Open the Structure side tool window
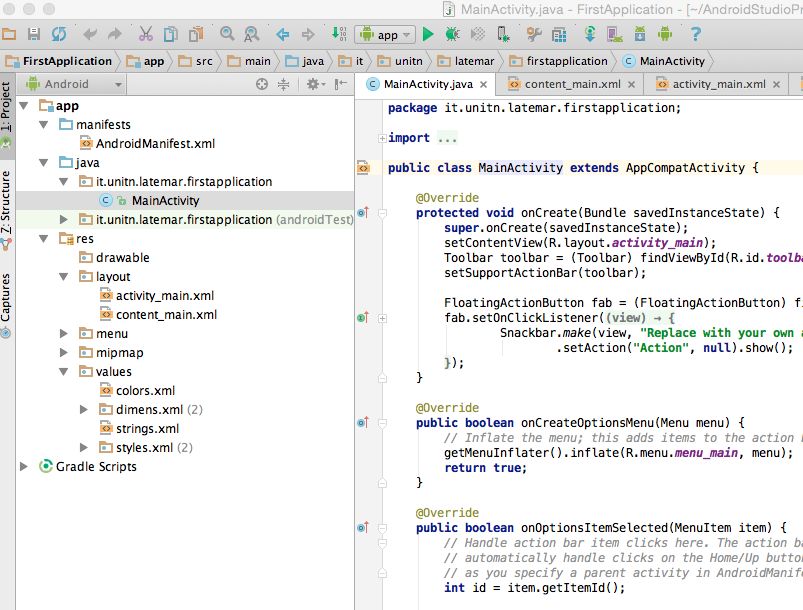The height and width of the screenshot is (610, 803). 7,202
